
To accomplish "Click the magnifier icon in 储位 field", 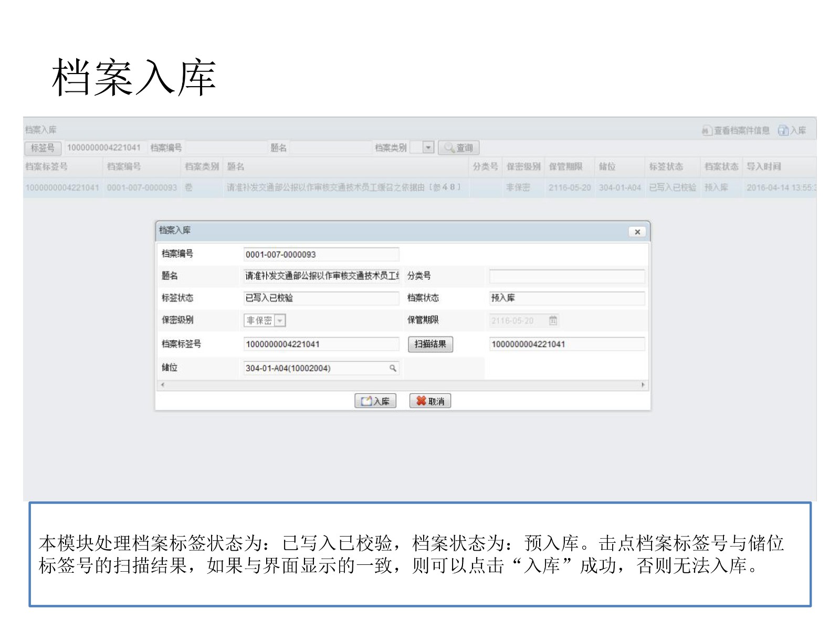I will point(393,368).
